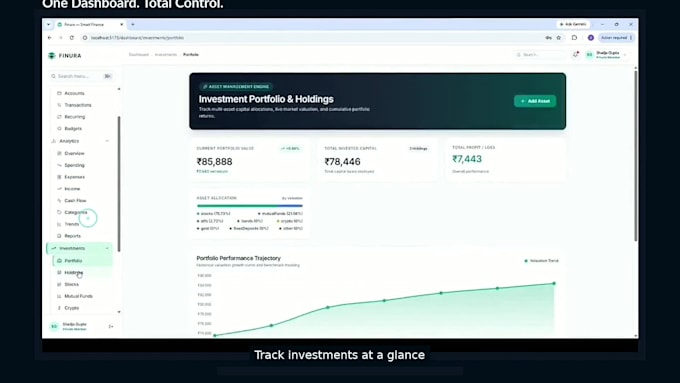Viewport: 680px width, 383px height.
Task: Close the Finura browser tab
Action: coord(121,24)
